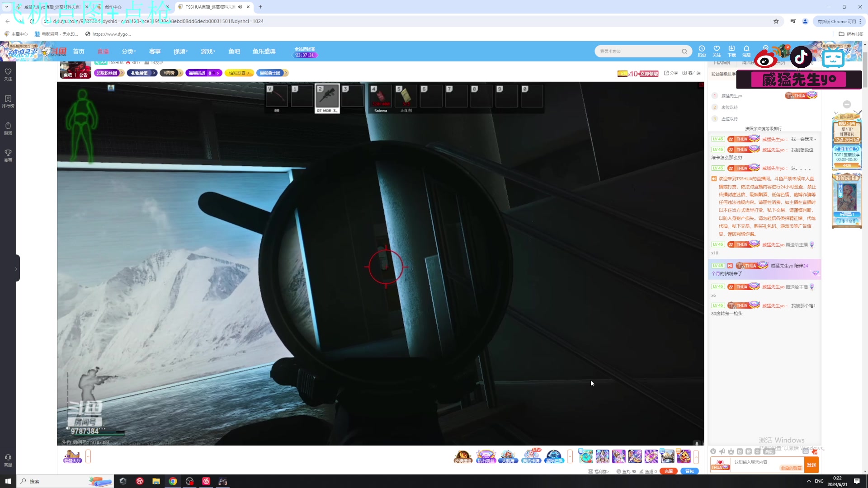The image size is (868, 488).
Task: Click the chat input field
Action: click(767, 465)
